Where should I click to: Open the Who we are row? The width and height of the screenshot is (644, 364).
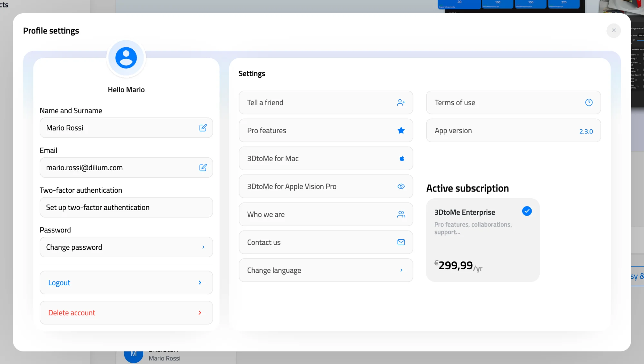[x=326, y=214]
